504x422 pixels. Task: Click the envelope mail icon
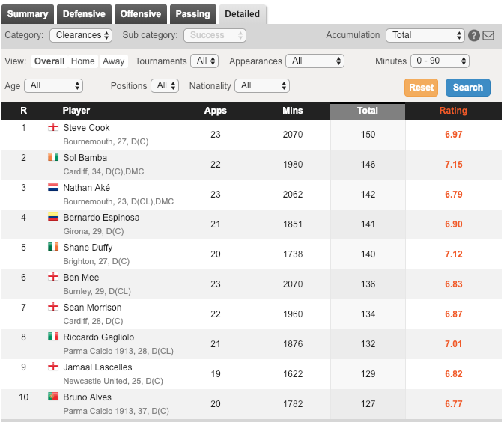point(488,36)
